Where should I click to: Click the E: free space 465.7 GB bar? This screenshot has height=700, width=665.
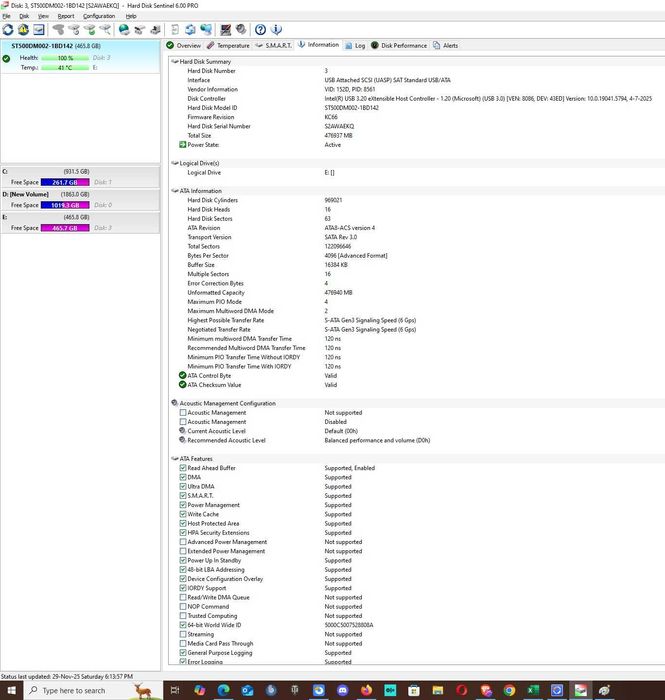[65, 228]
